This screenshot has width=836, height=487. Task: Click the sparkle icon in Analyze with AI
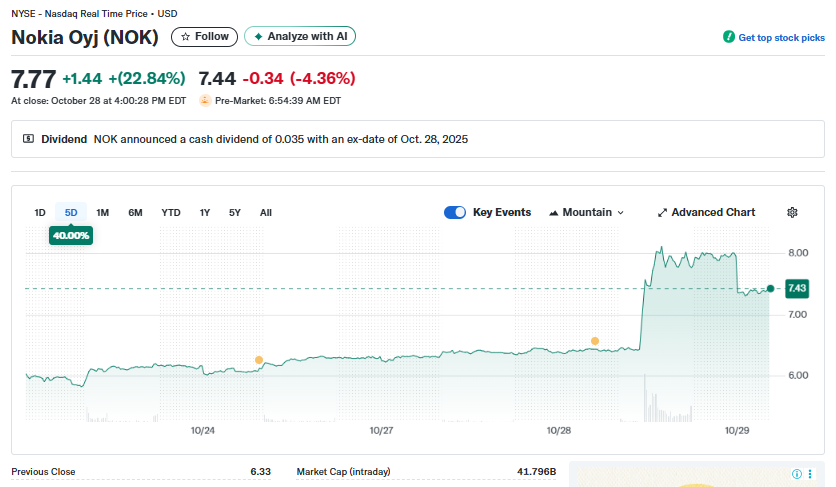pyautogui.click(x=258, y=36)
